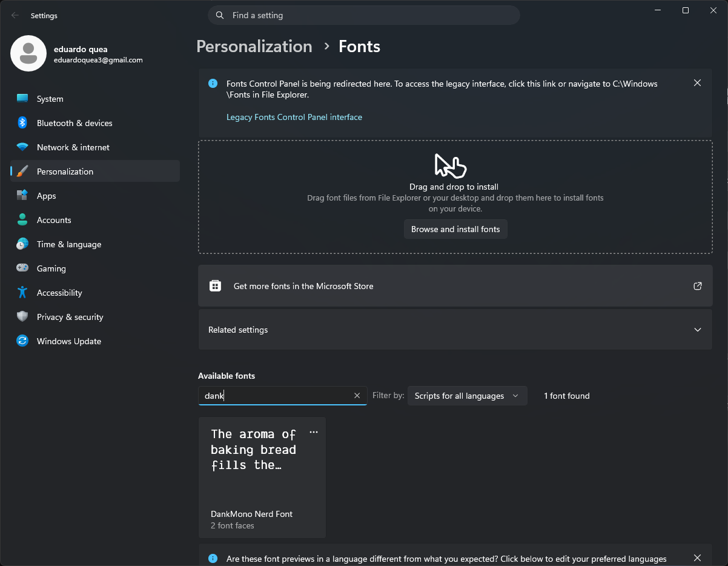Click Browse and install fonts button
Image resolution: width=728 pixels, height=566 pixels.
click(x=455, y=229)
